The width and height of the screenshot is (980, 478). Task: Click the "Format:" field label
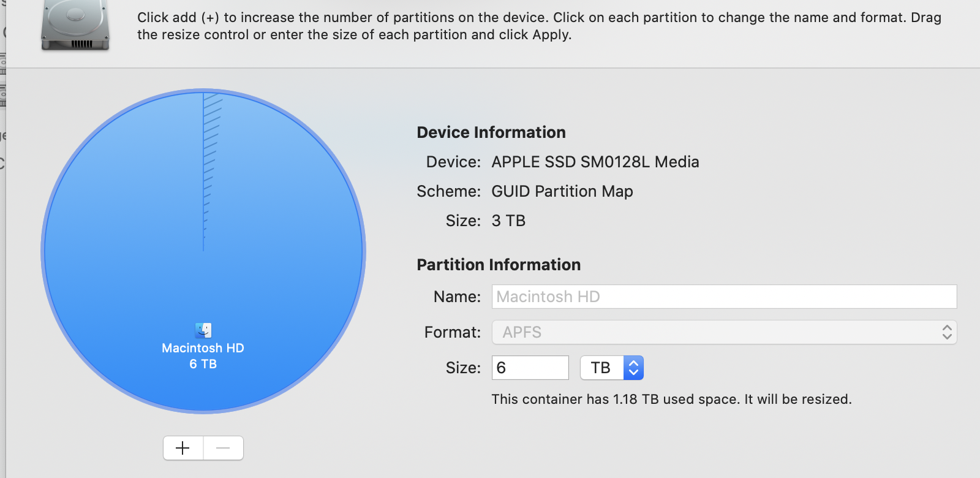[452, 332]
